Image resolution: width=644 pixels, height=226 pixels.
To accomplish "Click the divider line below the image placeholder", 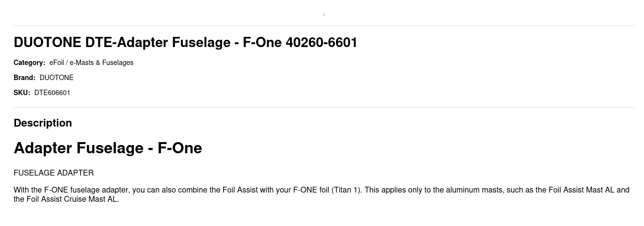I will pyautogui.click(x=324, y=26).
